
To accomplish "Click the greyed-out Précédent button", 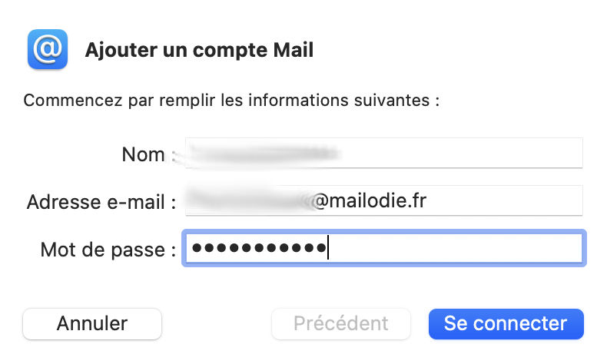I will click(341, 323).
